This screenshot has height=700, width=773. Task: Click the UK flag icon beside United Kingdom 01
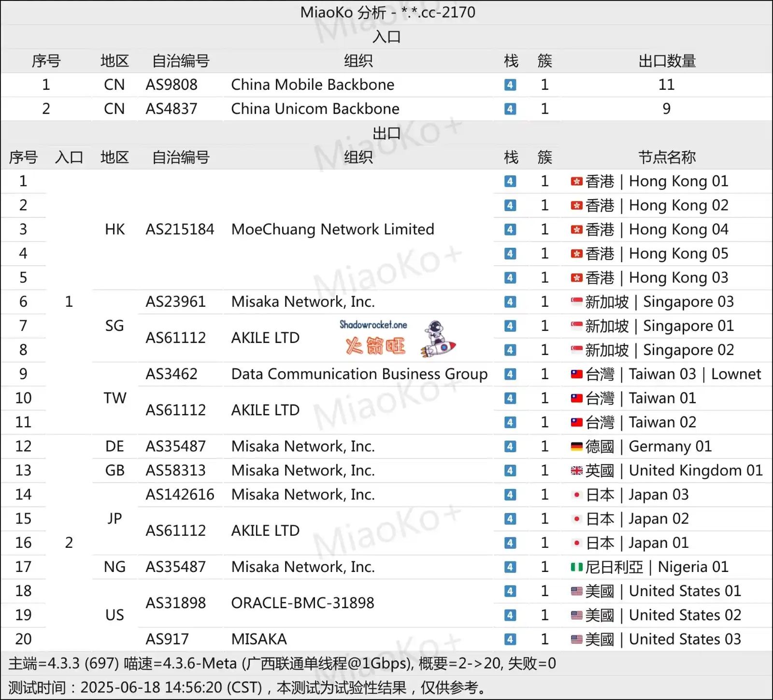click(576, 471)
